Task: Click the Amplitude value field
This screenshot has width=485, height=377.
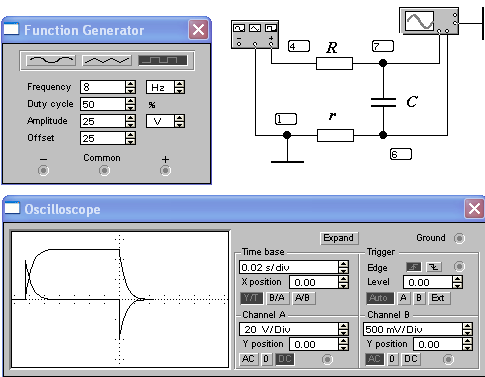Action: tap(103, 121)
